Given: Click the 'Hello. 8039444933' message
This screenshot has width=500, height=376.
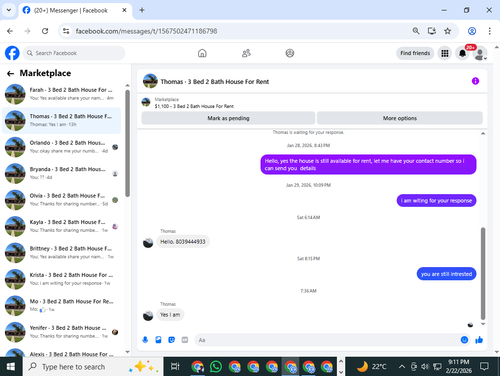Looking at the screenshot, I should 183,242.
